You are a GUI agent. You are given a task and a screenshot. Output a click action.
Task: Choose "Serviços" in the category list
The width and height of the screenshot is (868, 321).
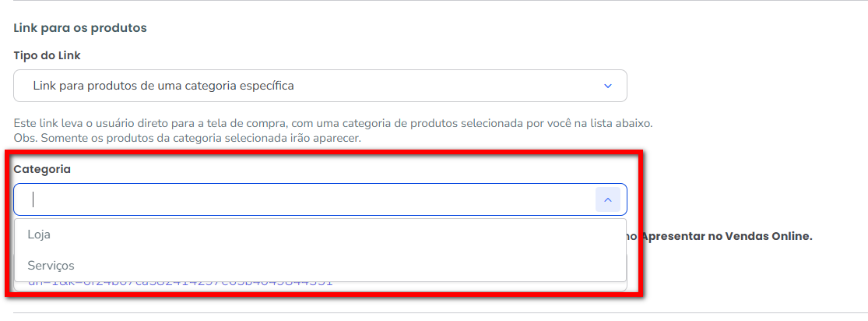[51, 266]
